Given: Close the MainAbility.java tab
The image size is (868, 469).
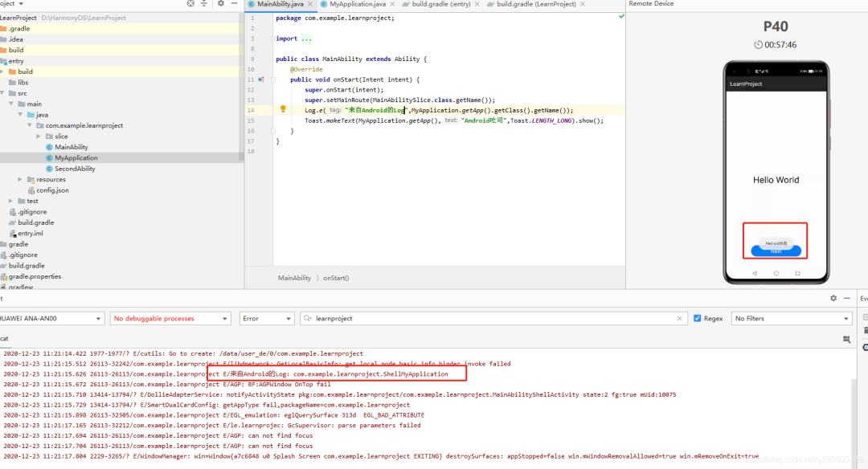Looking at the screenshot, I should tap(310, 4).
